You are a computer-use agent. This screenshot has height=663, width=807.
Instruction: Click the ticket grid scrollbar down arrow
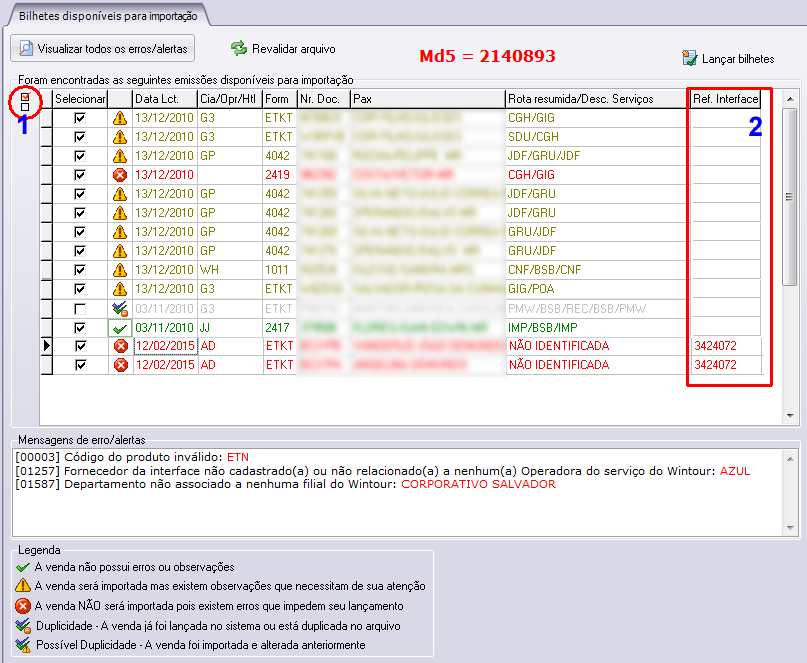pos(790,416)
